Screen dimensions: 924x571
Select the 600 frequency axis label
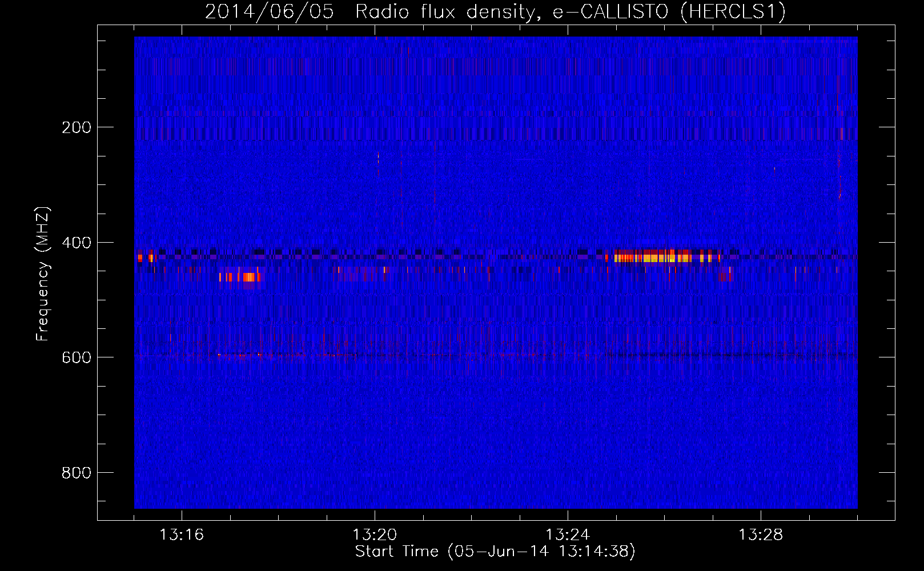click(77, 357)
